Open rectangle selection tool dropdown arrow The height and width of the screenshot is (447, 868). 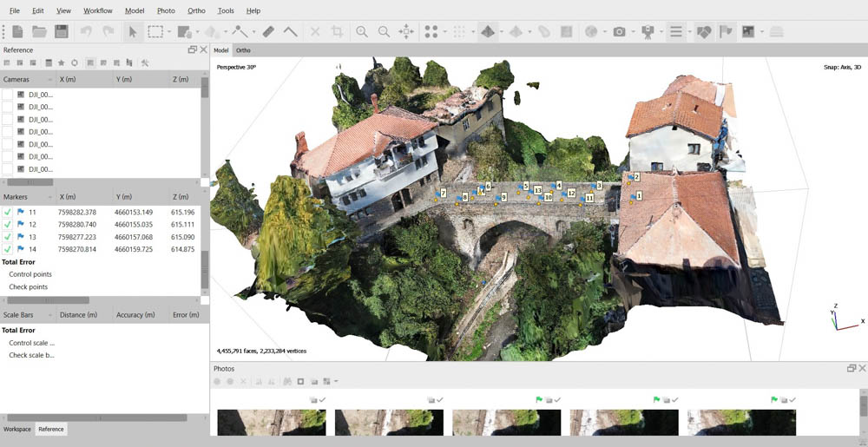pos(169,32)
